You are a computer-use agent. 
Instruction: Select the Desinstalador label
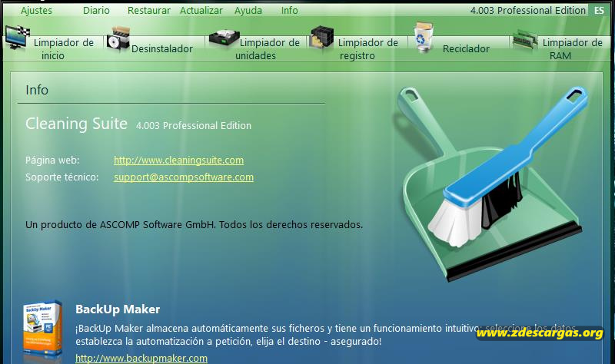(162, 49)
